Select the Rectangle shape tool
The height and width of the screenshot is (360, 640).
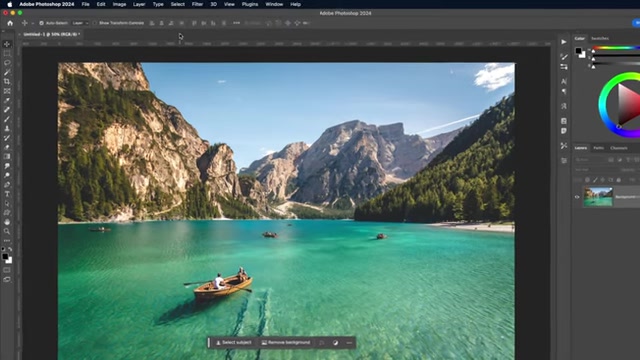pyautogui.click(x=7, y=213)
